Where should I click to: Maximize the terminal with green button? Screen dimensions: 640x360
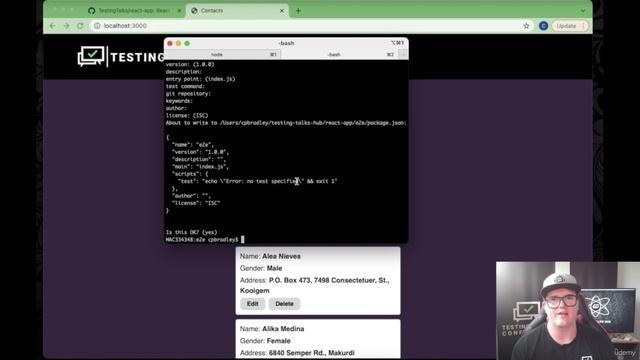click(187, 43)
